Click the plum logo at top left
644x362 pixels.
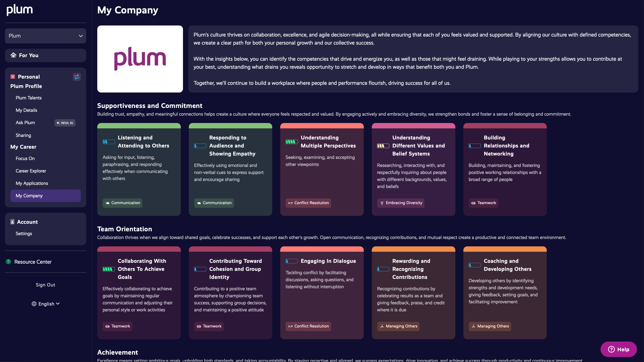pyautogui.click(x=19, y=10)
